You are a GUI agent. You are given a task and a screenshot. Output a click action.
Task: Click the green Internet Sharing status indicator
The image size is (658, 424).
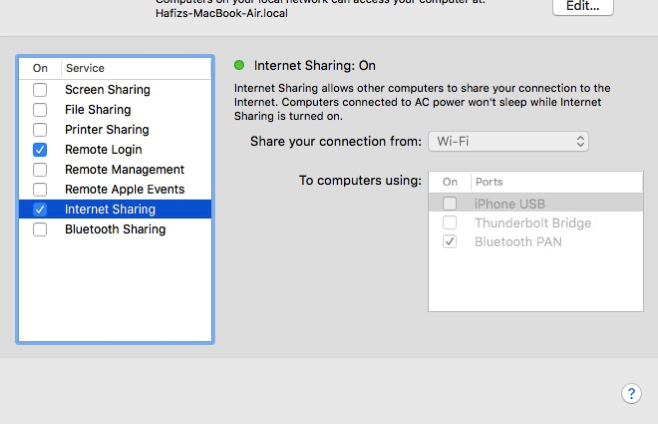239,65
